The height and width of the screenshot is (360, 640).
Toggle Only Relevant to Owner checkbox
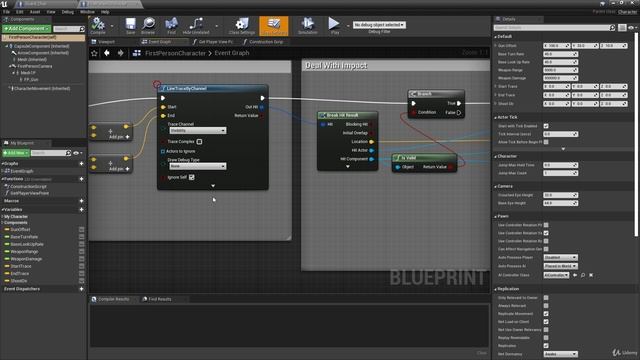click(x=546, y=298)
